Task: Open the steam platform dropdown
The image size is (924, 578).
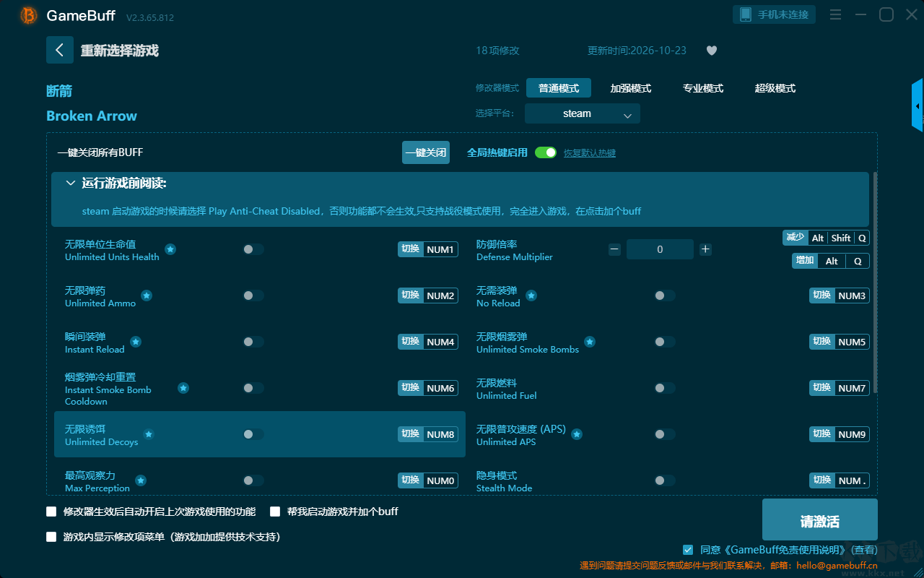Action: click(x=583, y=113)
